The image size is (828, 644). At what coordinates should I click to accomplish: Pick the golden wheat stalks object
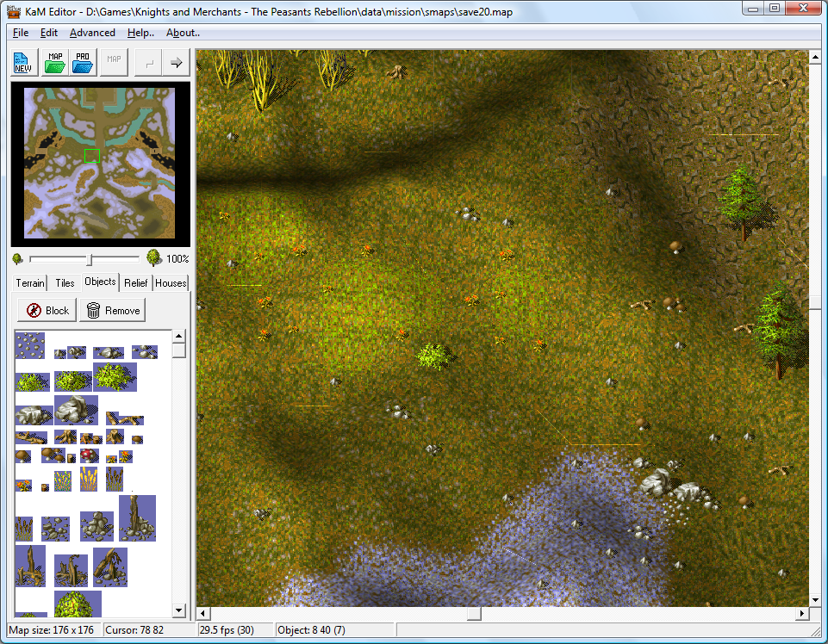(89, 479)
